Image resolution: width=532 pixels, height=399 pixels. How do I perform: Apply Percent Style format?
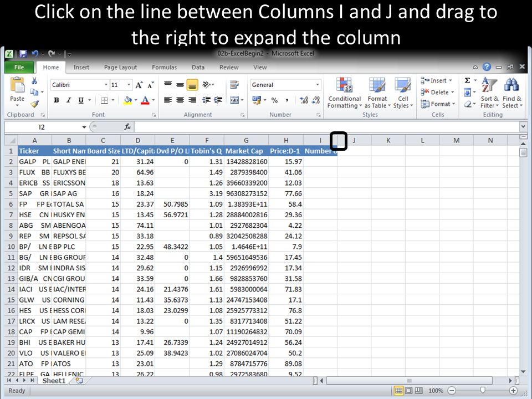pos(274,100)
